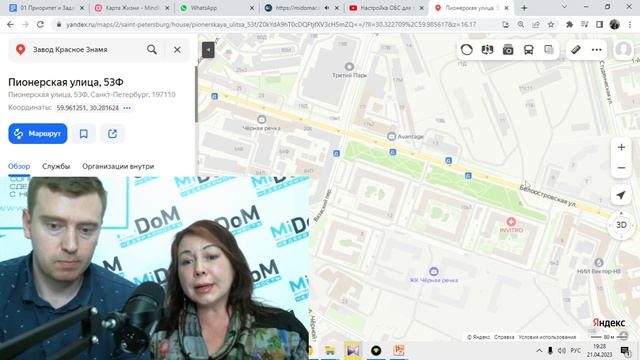Click the Третий Парк marker on map

[349, 67]
